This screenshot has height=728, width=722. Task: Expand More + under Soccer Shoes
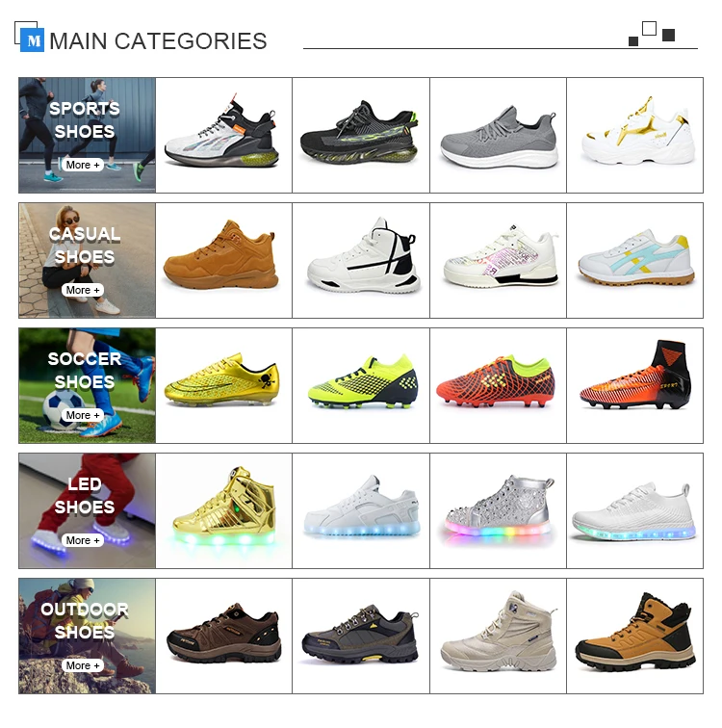(83, 415)
